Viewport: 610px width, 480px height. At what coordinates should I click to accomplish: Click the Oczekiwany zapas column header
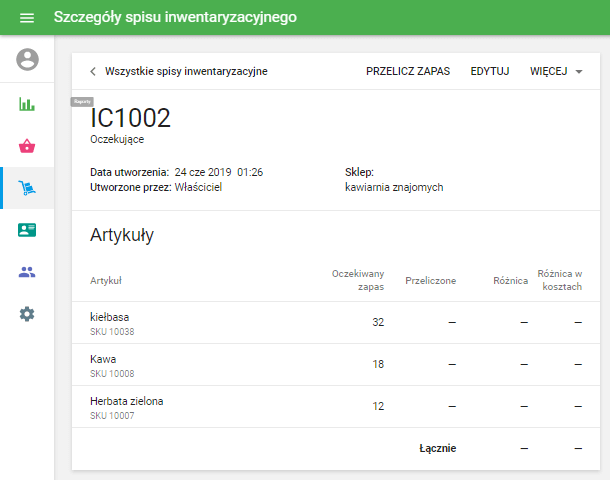click(358, 280)
